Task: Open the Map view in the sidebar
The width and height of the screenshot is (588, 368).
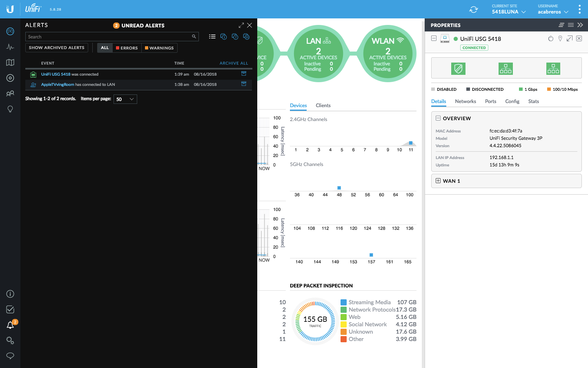Action: pyautogui.click(x=10, y=63)
